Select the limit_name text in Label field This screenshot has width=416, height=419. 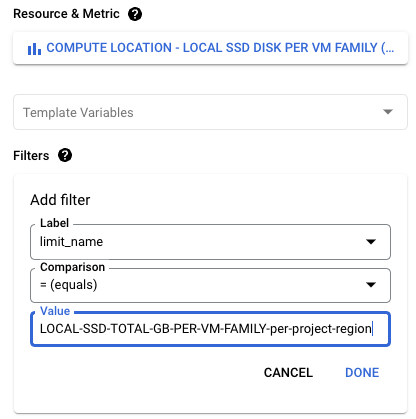click(x=71, y=242)
